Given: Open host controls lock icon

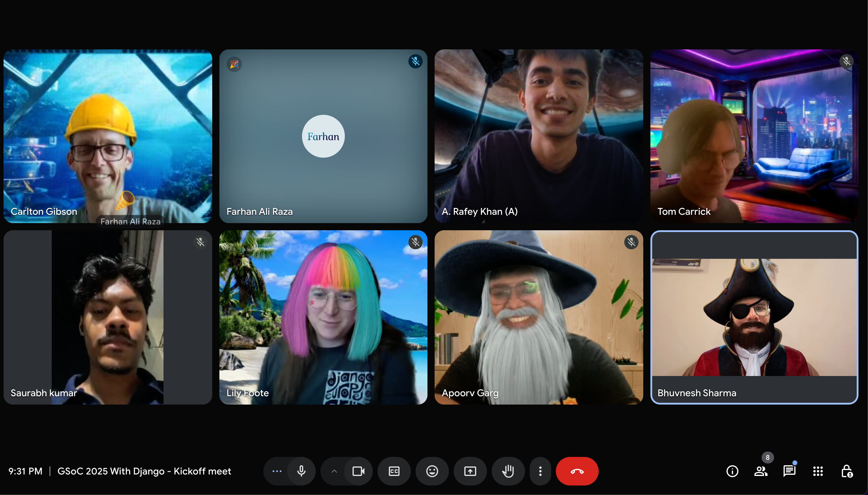Looking at the screenshot, I should (x=846, y=471).
